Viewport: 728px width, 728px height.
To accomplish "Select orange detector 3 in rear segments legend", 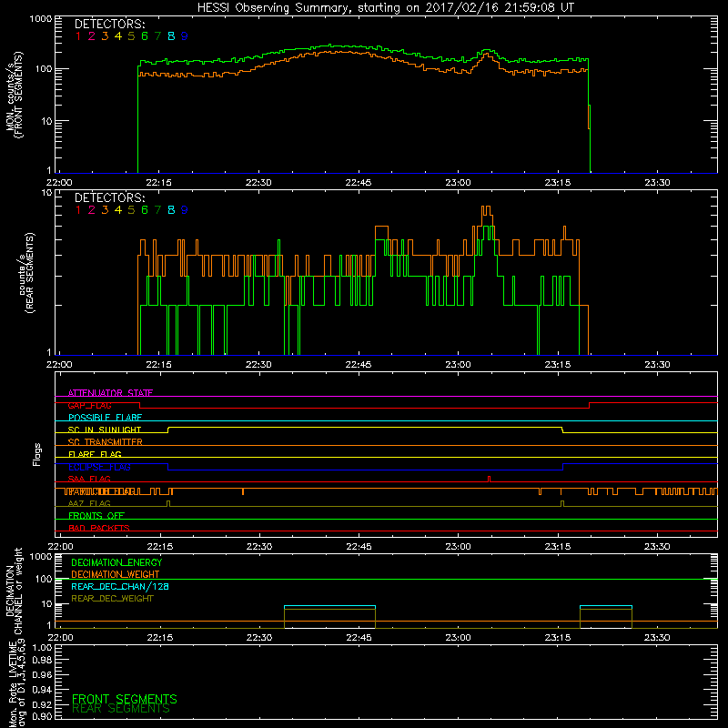I will click(x=105, y=210).
